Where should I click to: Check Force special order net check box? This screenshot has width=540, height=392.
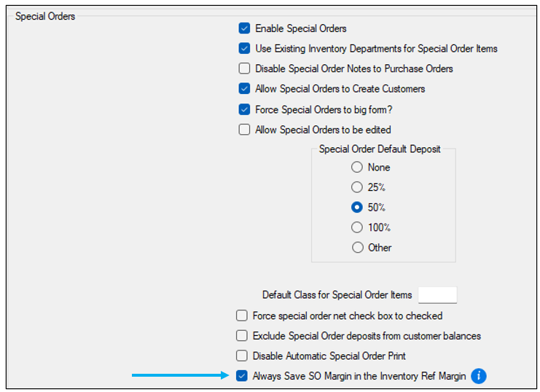[242, 316]
